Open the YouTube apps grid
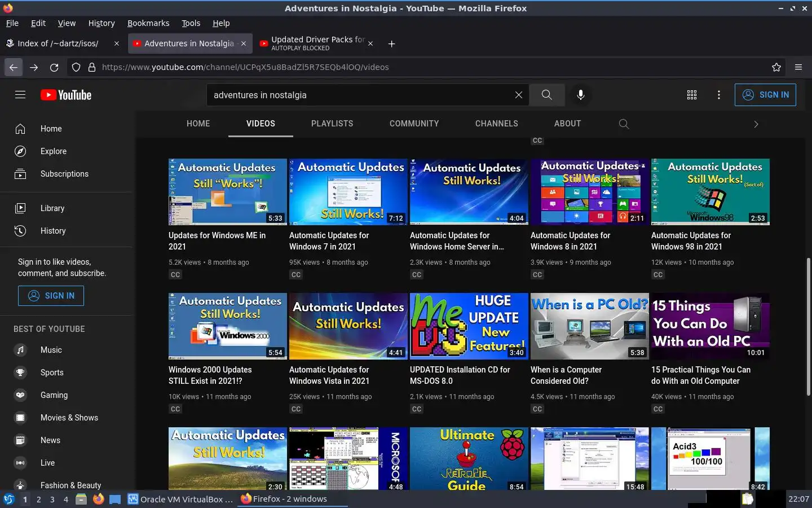 (x=692, y=95)
